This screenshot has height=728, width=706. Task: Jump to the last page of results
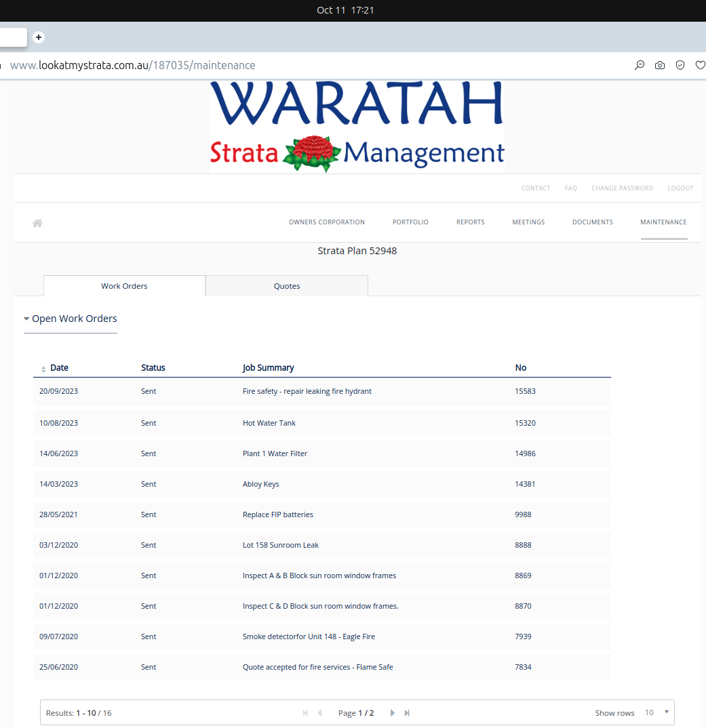click(407, 713)
